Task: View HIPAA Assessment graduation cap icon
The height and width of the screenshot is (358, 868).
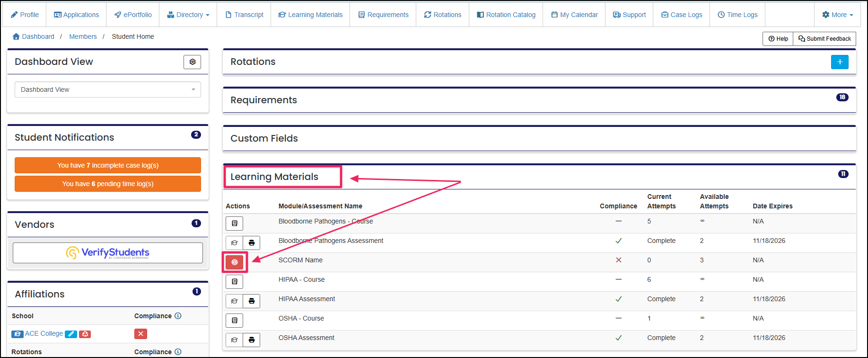Action: click(234, 301)
